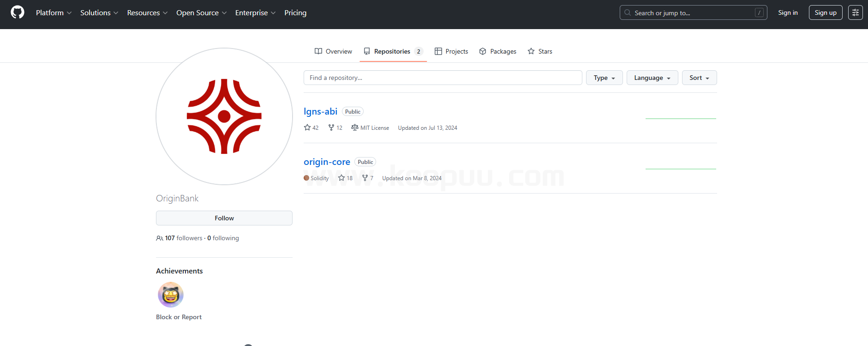Click 'Updated on Mar 8, 2024' text
Screen dimensions: 868x346
pyautogui.click(x=412, y=178)
